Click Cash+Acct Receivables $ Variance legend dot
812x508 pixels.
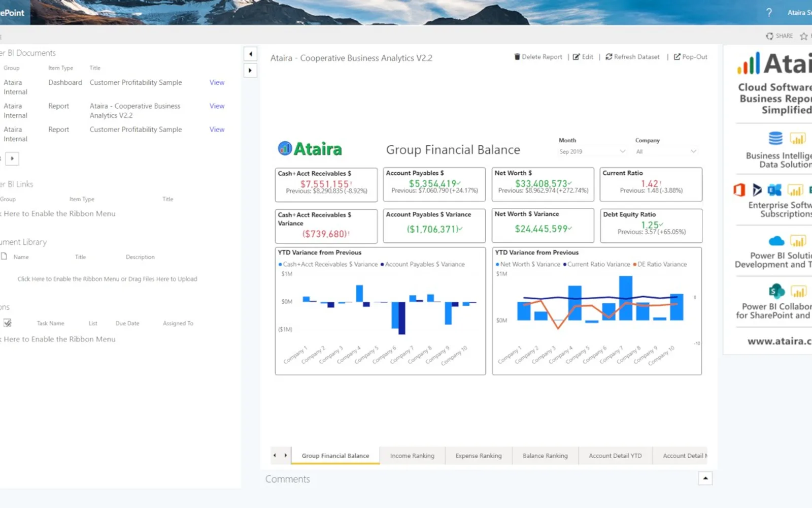pyautogui.click(x=280, y=264)
